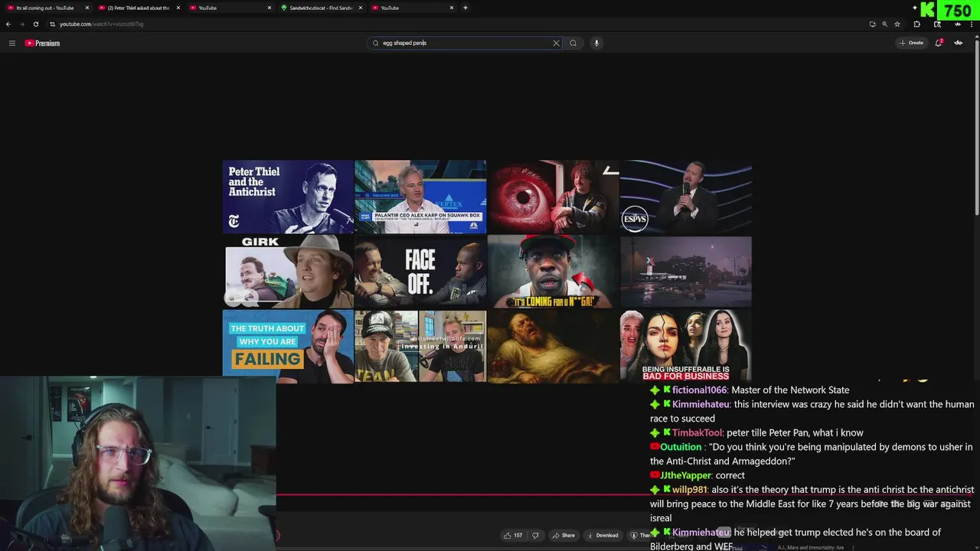The height and width of the screenshot is (551, 980).
Task: Switch to the Sandwichcutiecat tab
Action: (x=320, y=8)
